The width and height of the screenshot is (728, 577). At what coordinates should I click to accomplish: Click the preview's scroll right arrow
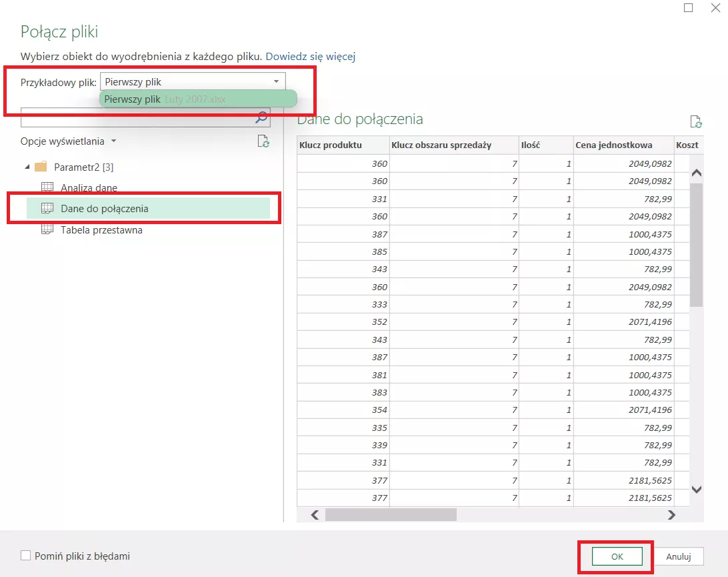tap(671, 515)
